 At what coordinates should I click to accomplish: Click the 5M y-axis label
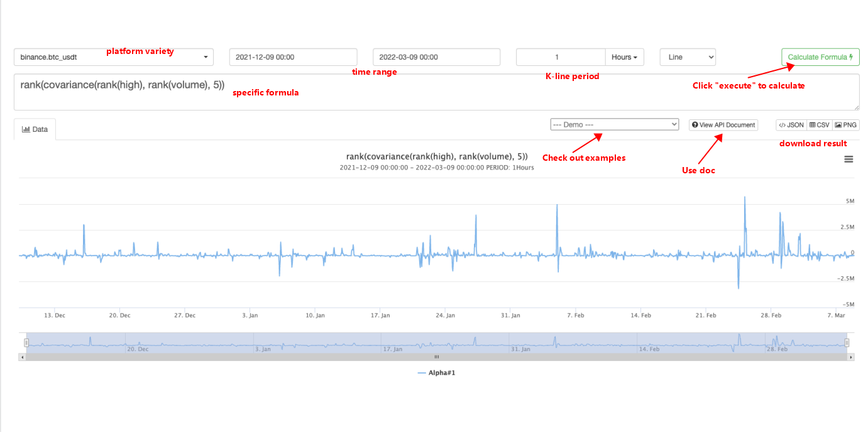[850, 201]
